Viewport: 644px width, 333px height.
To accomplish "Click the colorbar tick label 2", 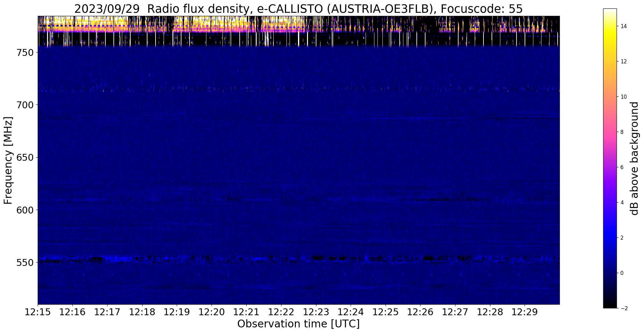I will (x=622, y=238).
